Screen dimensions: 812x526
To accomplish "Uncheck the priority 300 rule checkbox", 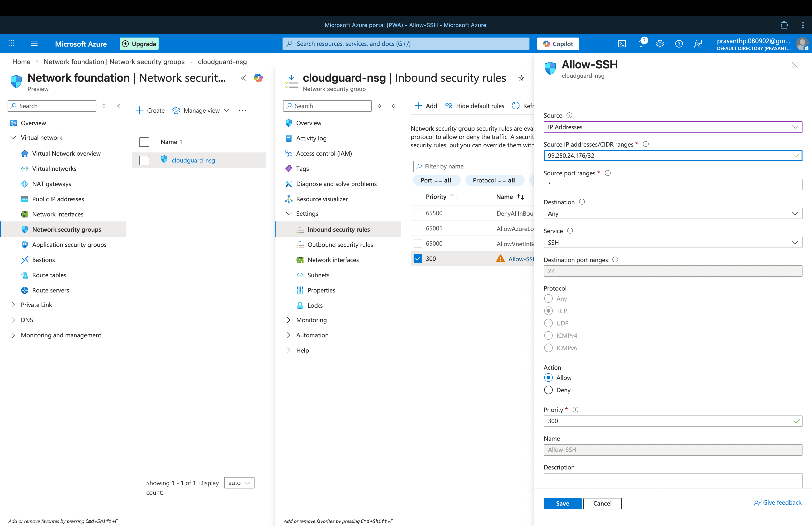I will point(418,258).
